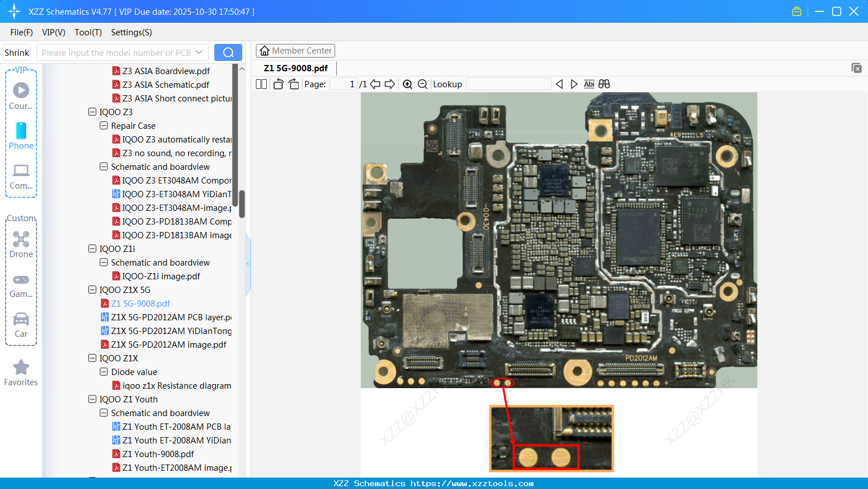868x489 pixels.
Task: Click the blue search magnifier button
Action: [x=228, y=52]
